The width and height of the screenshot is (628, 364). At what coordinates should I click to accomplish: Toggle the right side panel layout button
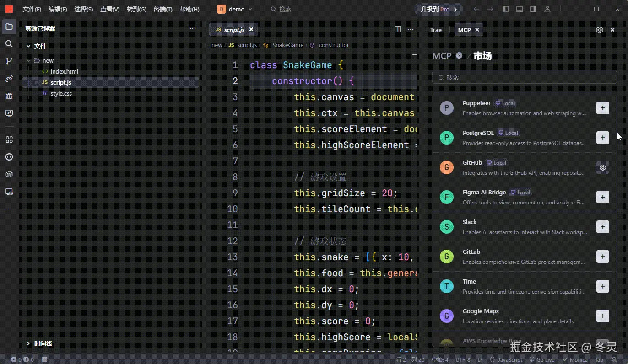[533, 9]
